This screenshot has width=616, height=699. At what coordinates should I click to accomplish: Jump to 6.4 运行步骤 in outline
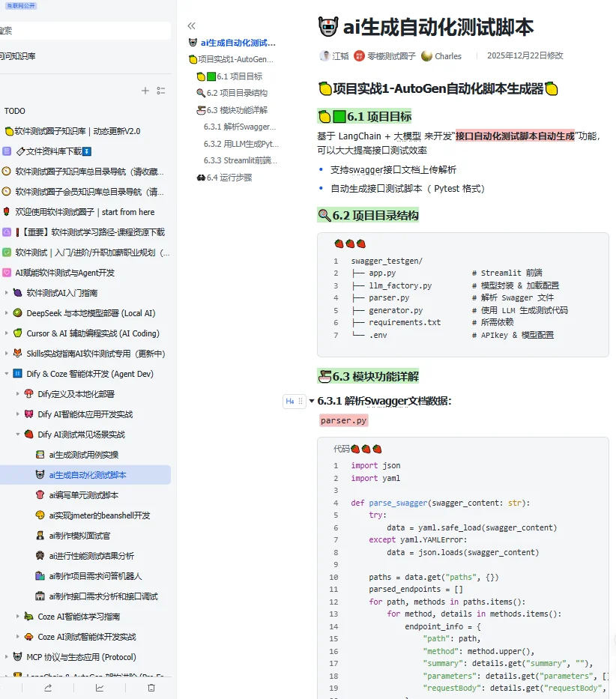[224, 178]
